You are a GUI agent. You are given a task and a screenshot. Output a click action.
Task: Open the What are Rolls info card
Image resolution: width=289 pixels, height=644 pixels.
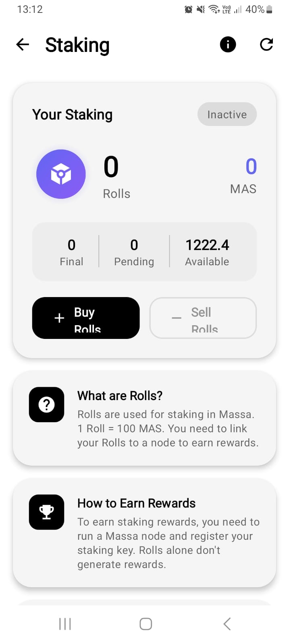click(x=144, y=419)
